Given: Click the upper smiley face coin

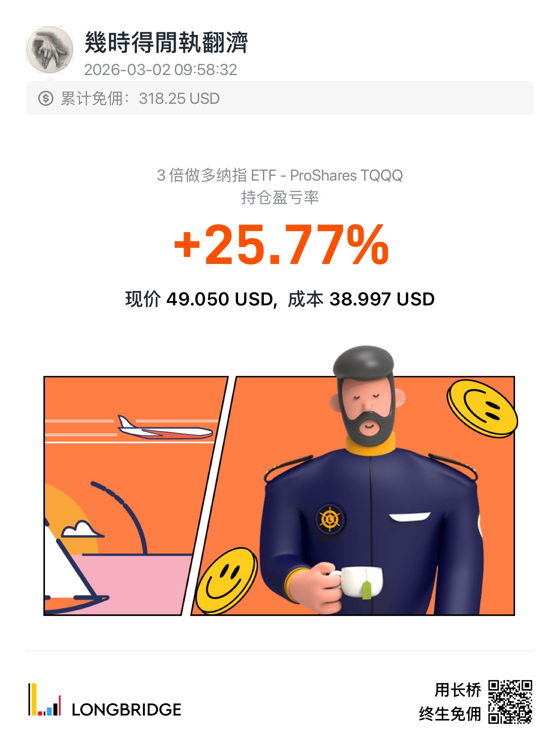Looking at the screenshot, I should (481, 408).
